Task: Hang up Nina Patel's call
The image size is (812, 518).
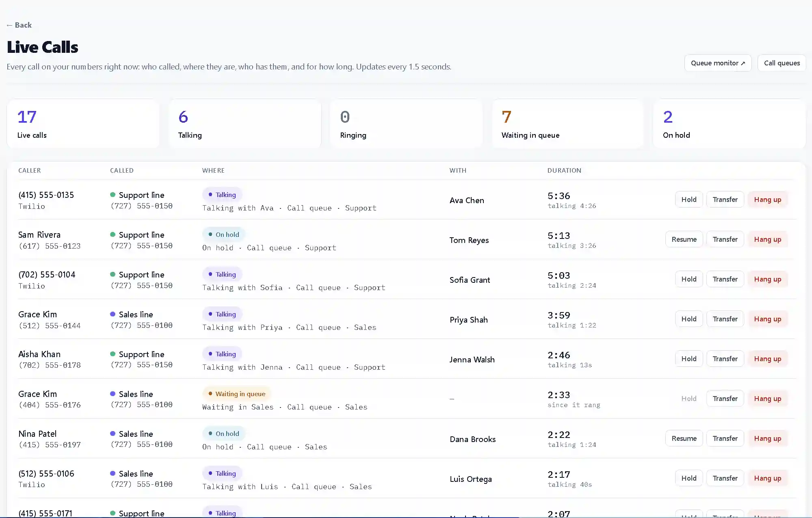Action: [768, 438]
